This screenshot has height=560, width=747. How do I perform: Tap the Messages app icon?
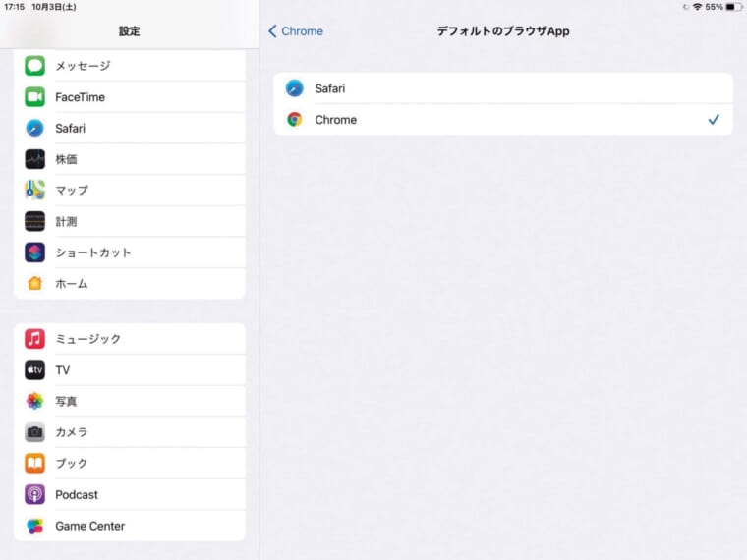coord(35,66)
